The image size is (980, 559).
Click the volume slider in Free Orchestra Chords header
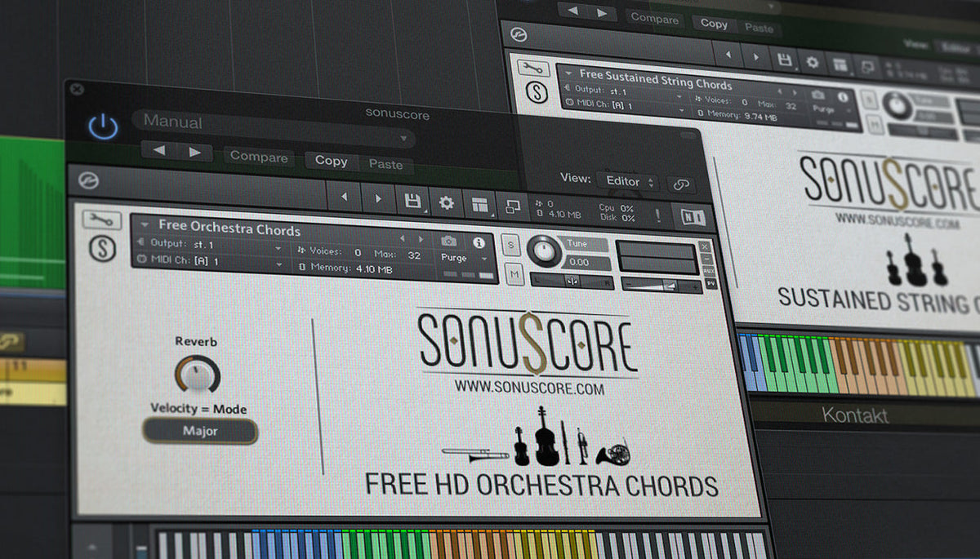tap(662, 286)
